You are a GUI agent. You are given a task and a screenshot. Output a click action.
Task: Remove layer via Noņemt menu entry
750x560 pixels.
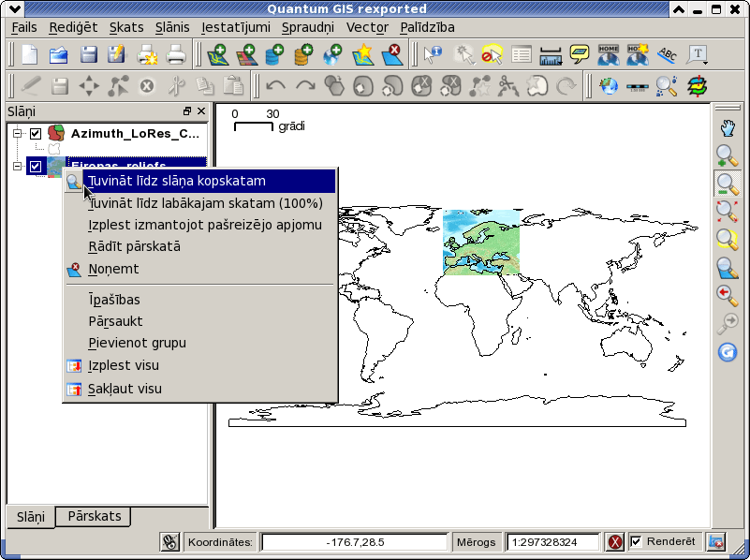200,270
